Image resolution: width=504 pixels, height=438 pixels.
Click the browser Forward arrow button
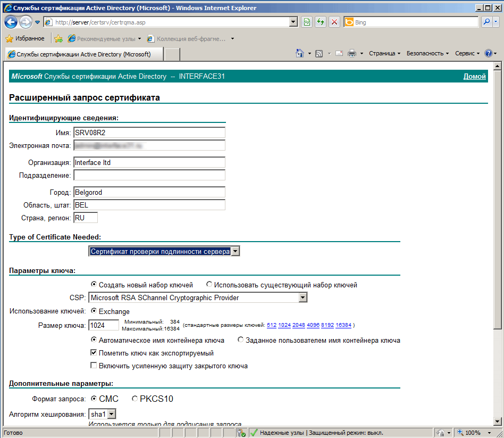click(x=26, y=22)
